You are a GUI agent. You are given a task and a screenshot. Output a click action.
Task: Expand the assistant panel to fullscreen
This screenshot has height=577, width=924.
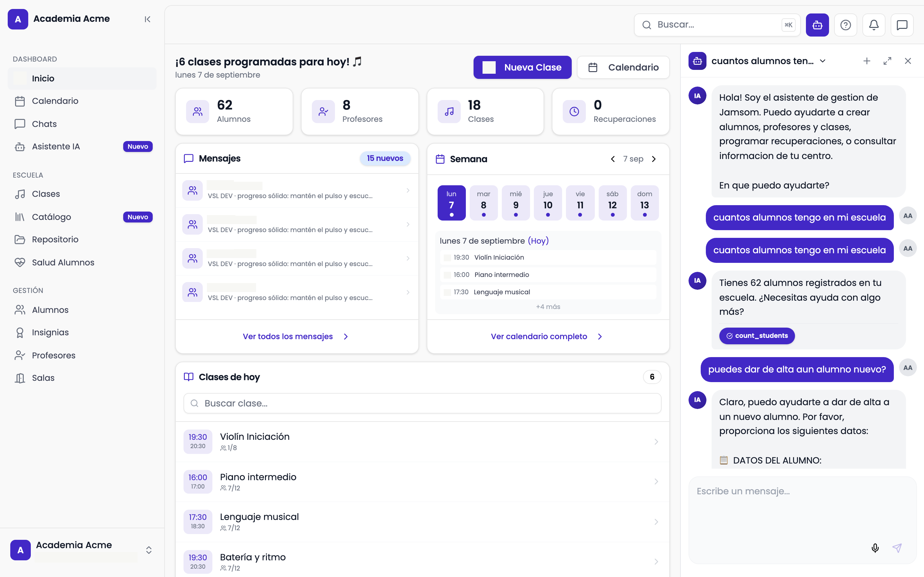[x=887, y=61]
